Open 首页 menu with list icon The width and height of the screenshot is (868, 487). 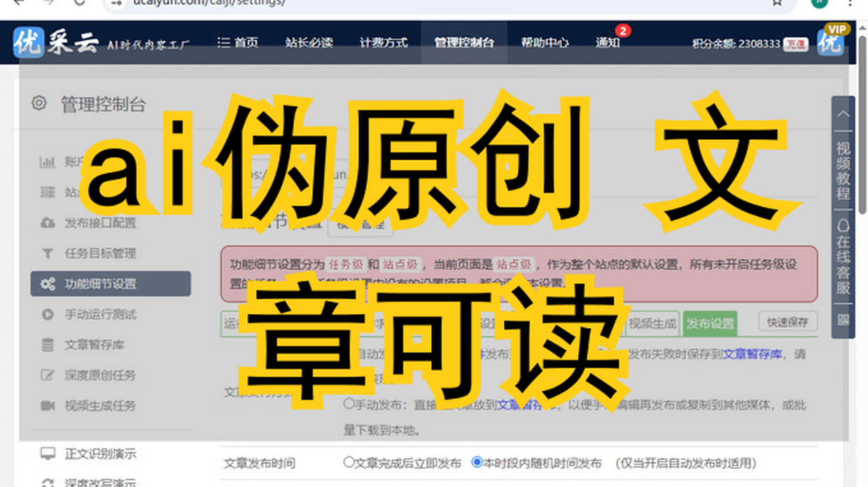click(x=238, y=43)
